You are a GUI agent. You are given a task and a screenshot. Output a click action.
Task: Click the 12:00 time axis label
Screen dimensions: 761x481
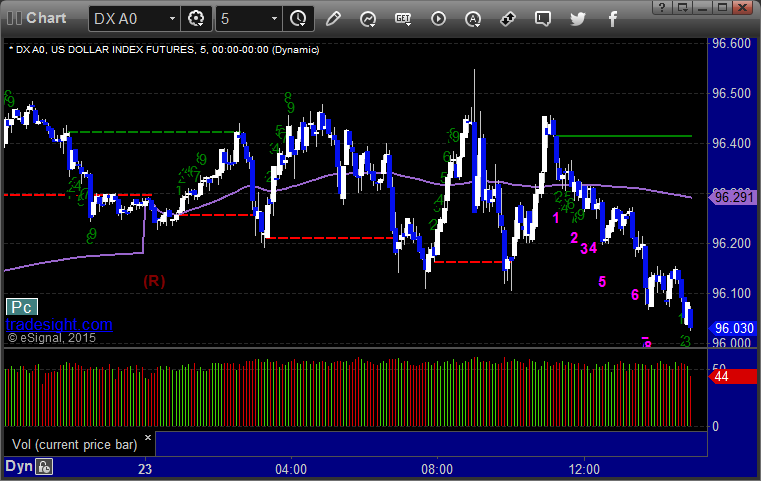click(584, 469)
